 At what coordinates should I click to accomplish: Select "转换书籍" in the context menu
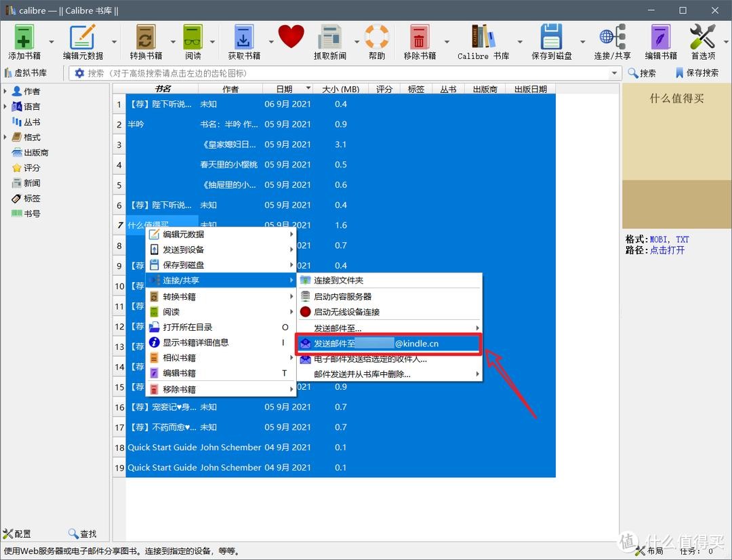coord(180,296)
